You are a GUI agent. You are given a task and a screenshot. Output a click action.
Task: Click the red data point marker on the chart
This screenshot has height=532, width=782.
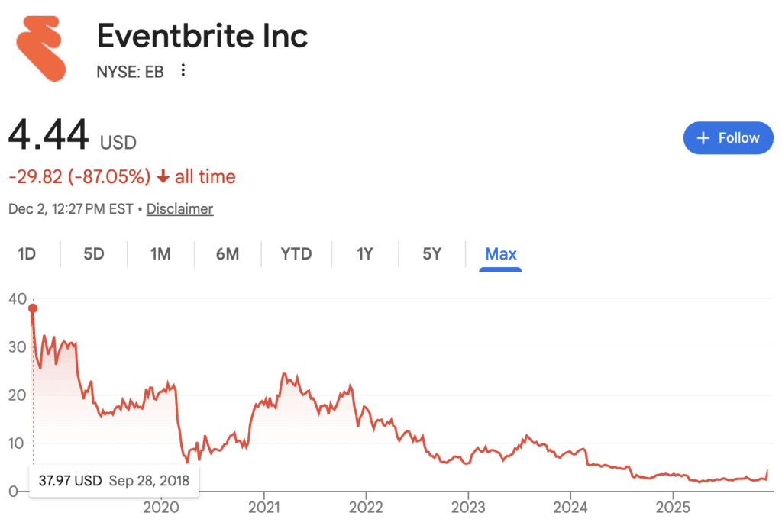[x=33, y=308]
